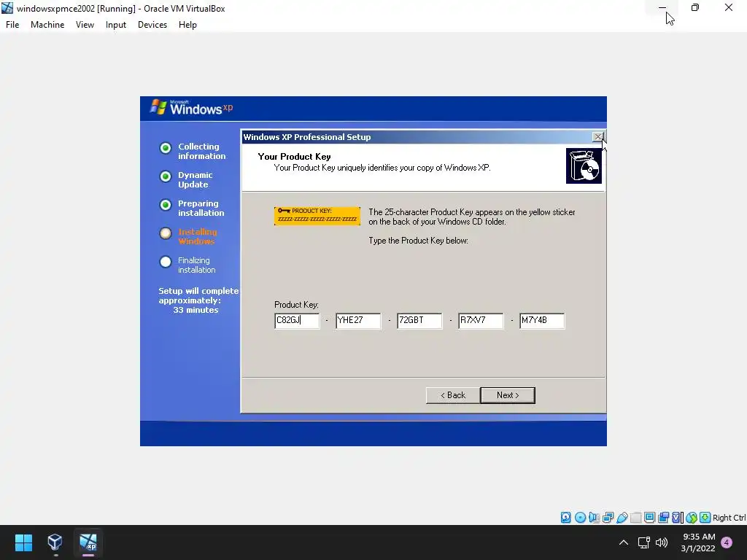Viewport: 747px width, 560px height.
Task: Open the Input menu
Action: 116,25
